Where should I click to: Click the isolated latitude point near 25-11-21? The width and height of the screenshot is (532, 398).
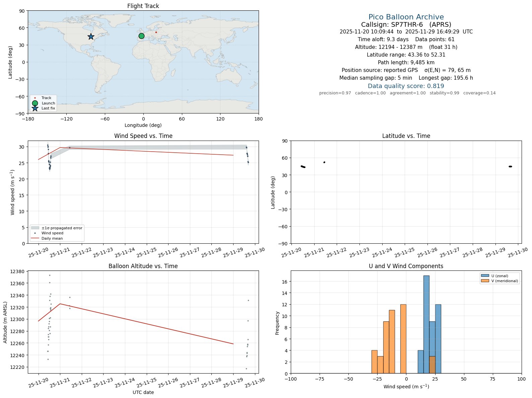pos(324,162)
